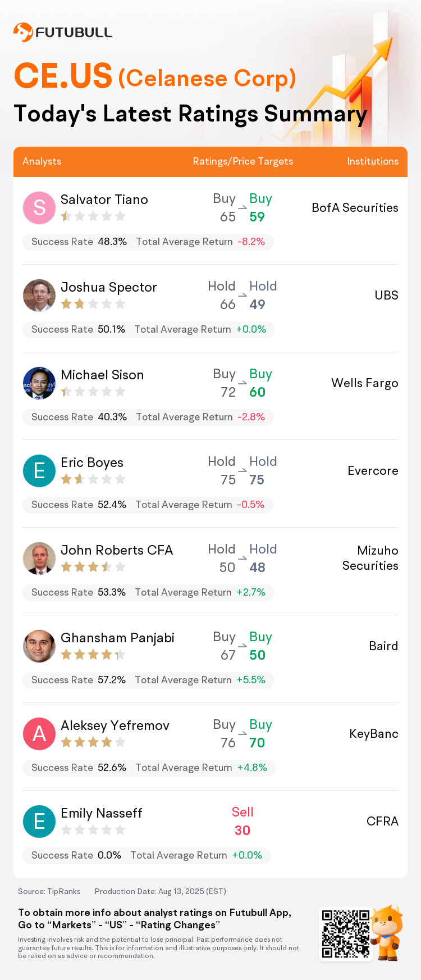This screenshot has height=980, width=421.
Task: Click the Wells Fargo institution name
Action: coord(365,383)
